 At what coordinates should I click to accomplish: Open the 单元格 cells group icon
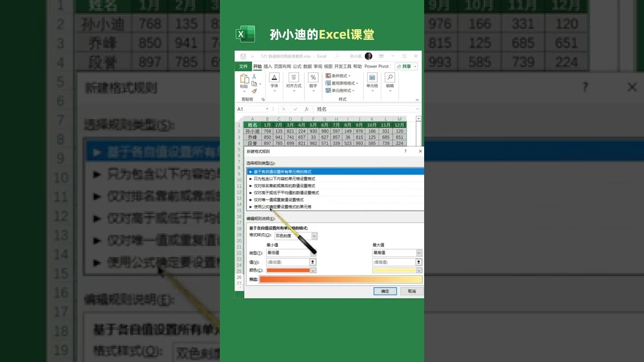tap(372, 77)
